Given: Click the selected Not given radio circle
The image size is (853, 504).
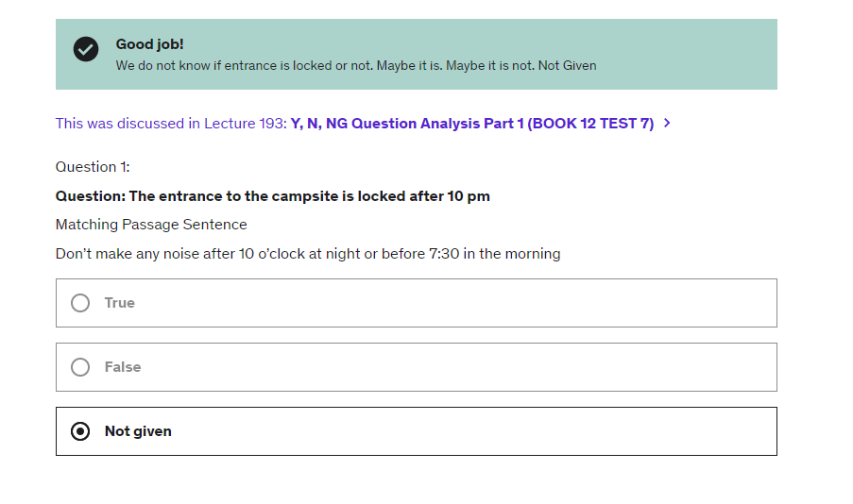Looking at the screenshot, I should pyautogui.click(x=80, y=431).
